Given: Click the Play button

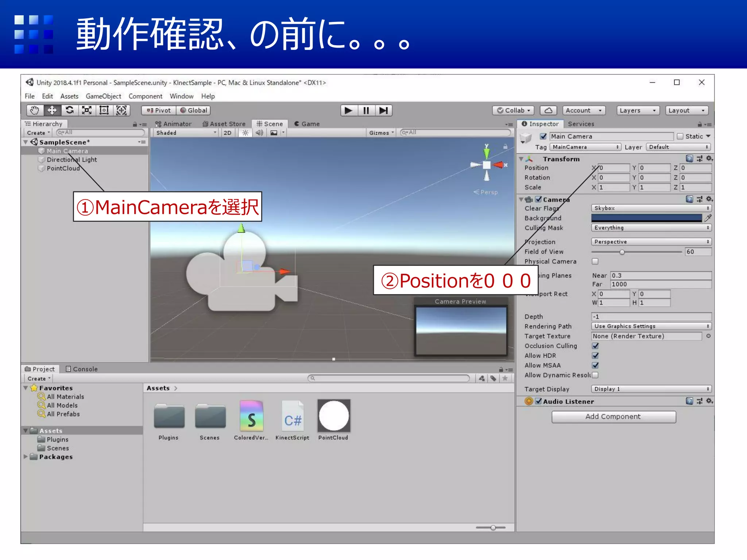Looking at the screenshot, I should (349, 110).
